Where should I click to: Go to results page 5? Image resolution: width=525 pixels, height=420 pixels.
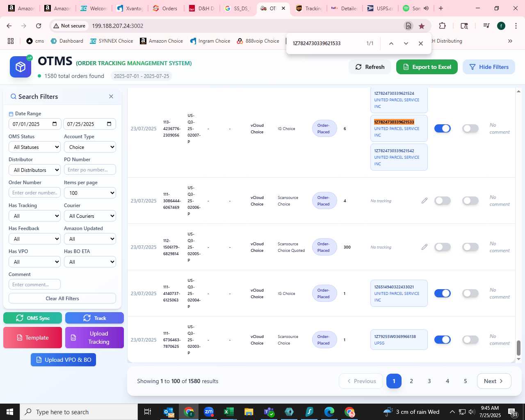pyautogui.click(x=466, y=381)
